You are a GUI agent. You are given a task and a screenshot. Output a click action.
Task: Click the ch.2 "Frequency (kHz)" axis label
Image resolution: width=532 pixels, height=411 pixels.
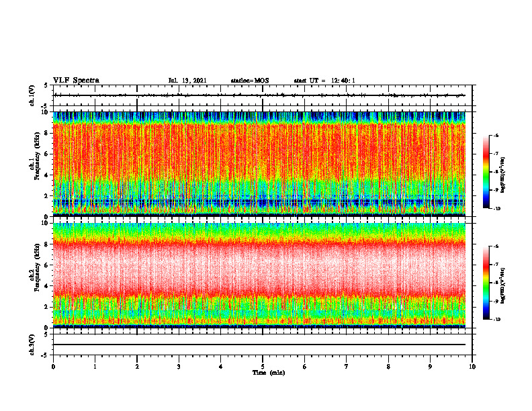click(x=37, y=267)
